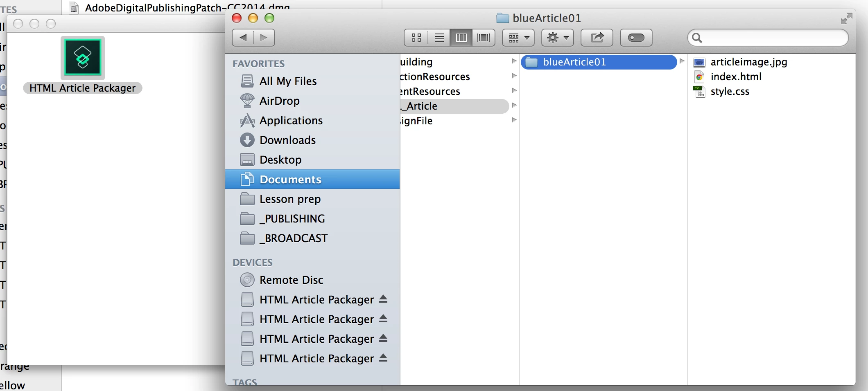Viewport: 868px width, 391px height.
Task: Select the ctionResources folder
Action: (435, 76)
